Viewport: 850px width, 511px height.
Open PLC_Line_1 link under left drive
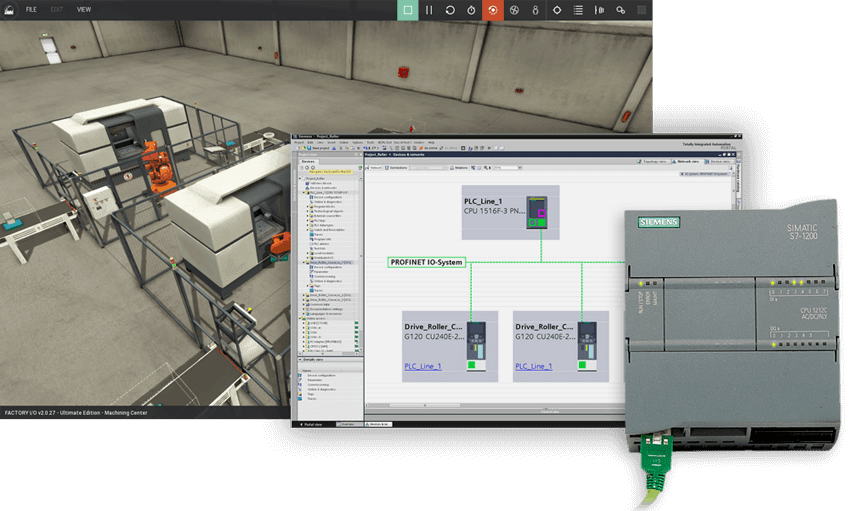(423, 366)
